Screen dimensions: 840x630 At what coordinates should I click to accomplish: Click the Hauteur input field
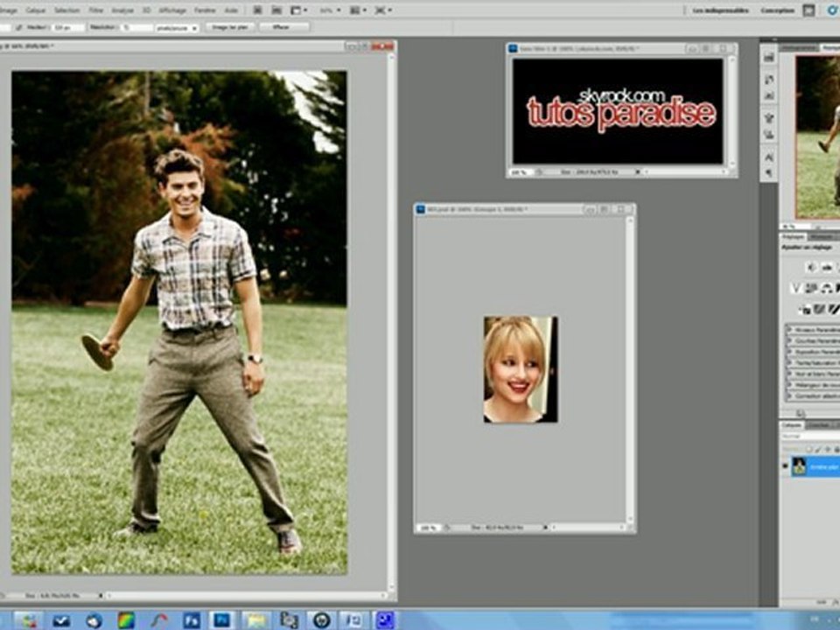[68, 27]
